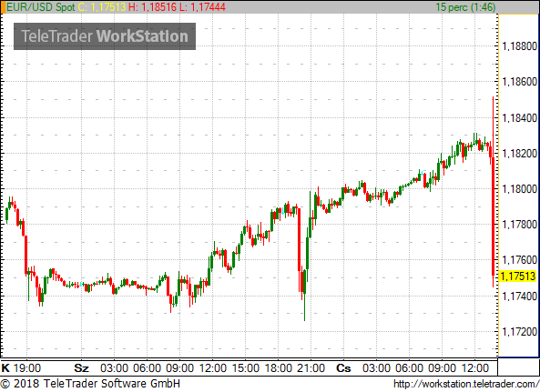
Task: Select the Sz day marker on time axis
Action: tap(82, 368)
